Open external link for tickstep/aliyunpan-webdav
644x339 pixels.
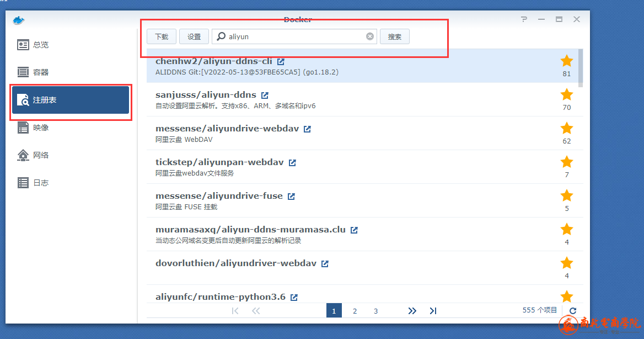point(292,163)
